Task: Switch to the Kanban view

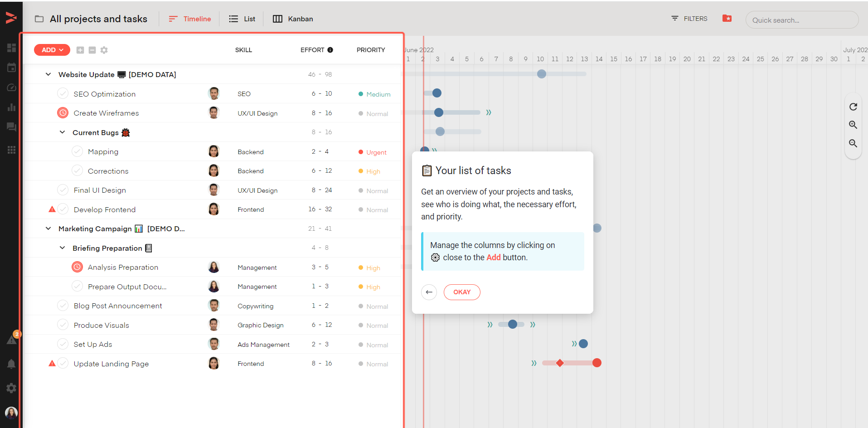Action: (x=292, y=19)
